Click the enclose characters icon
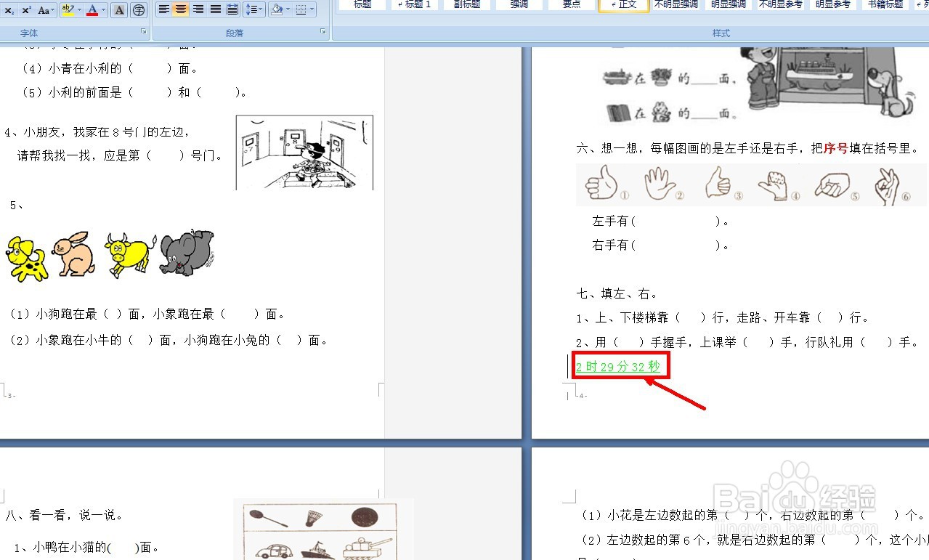The height and width of the screenshot is (560, 929). (139, 10)
